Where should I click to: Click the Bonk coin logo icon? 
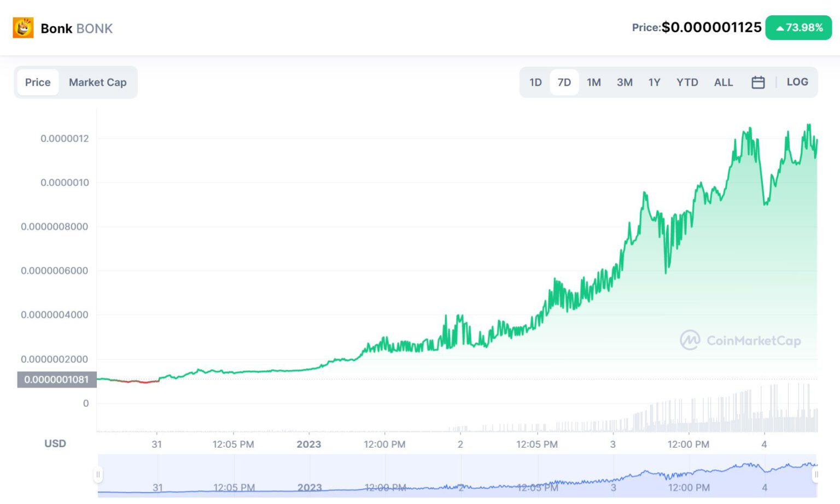tap(23, 28)
